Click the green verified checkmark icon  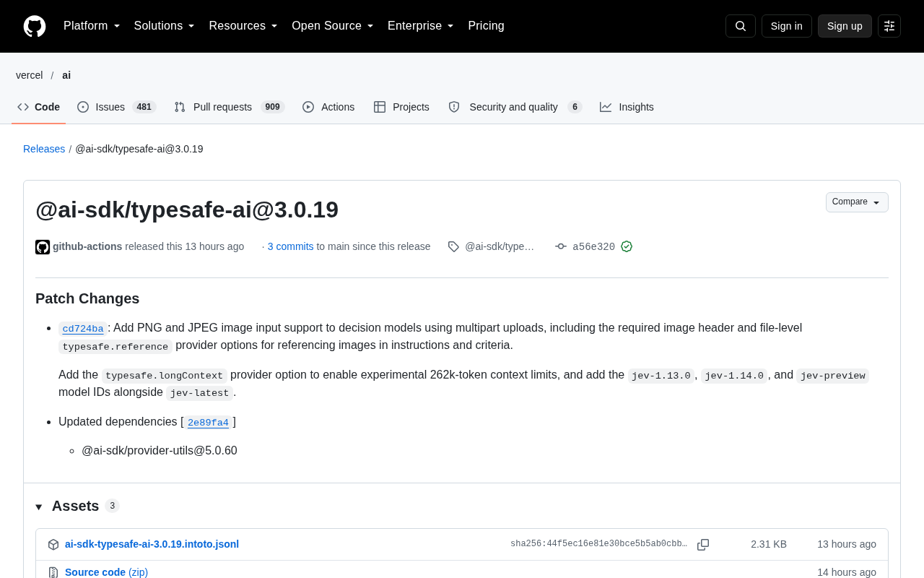tap(627, 246)
